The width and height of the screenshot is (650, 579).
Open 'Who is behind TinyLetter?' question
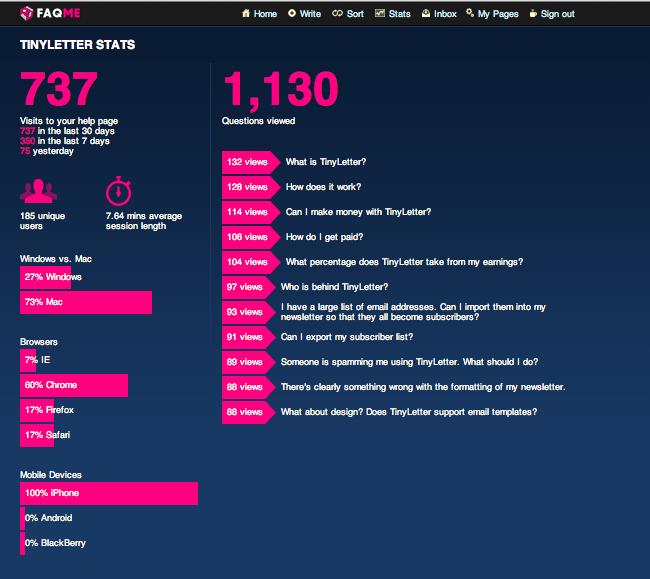pos(334,287)
